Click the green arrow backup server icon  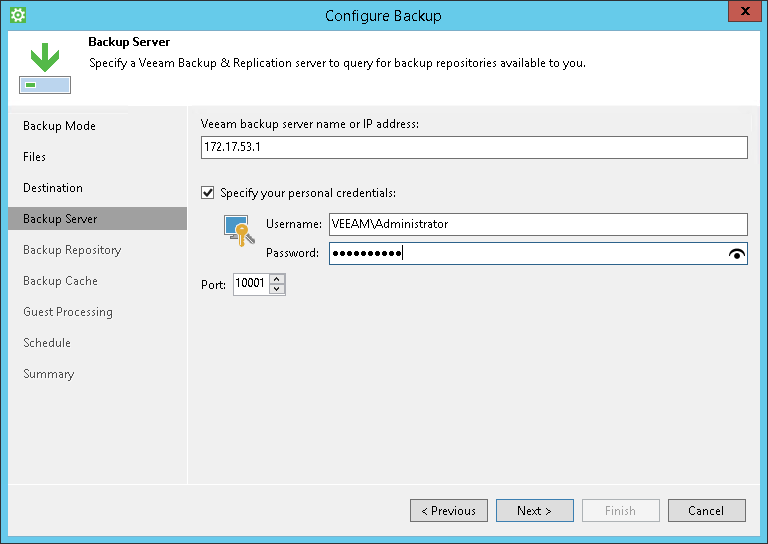(x=43, y=68)
